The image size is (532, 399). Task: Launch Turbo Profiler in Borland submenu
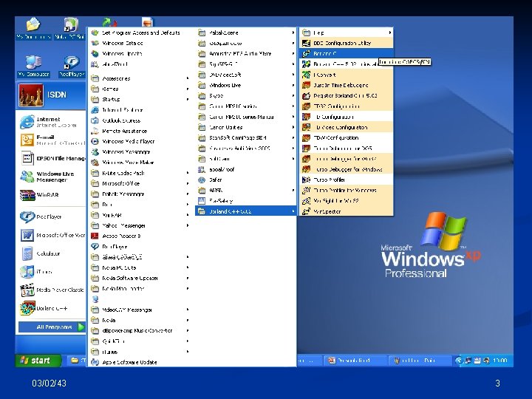(x=346, y=180)
